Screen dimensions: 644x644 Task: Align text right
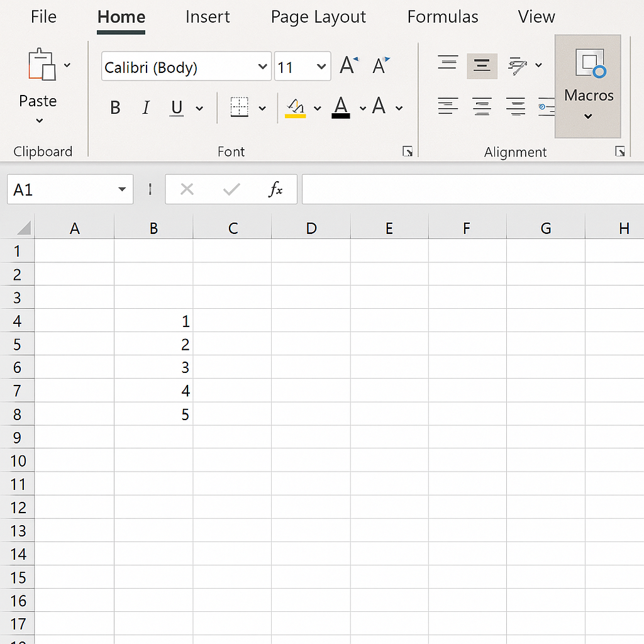[516, 106]
